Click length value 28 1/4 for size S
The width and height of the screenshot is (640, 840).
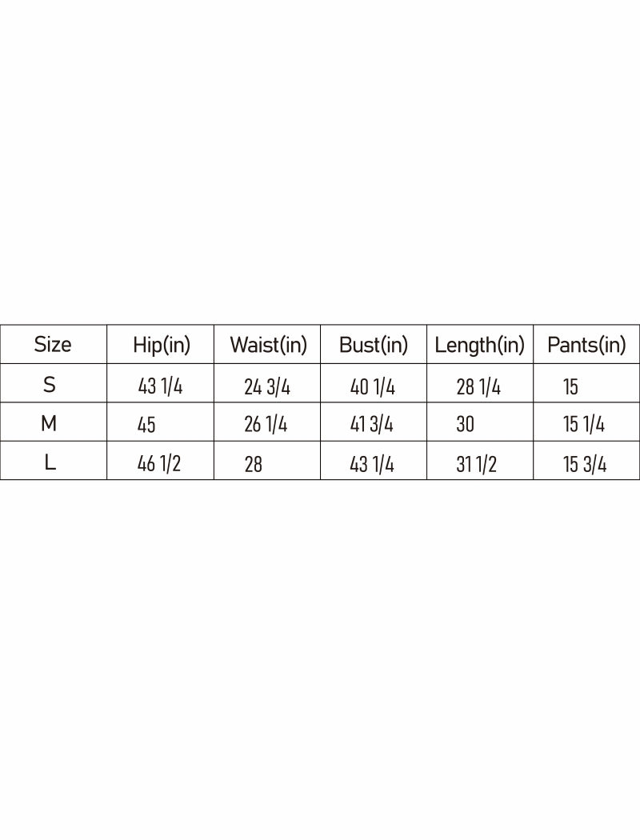478,387
